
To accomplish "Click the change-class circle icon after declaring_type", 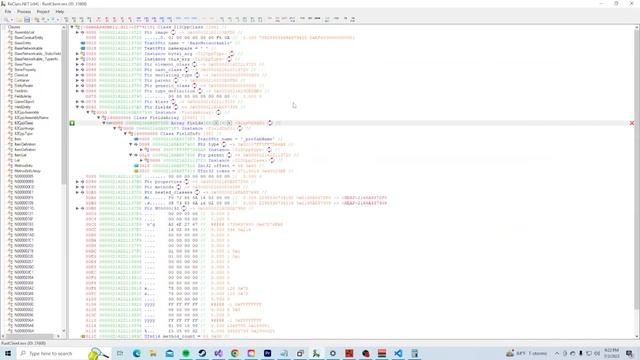I will pyautogui.click(x=197, y=75).
